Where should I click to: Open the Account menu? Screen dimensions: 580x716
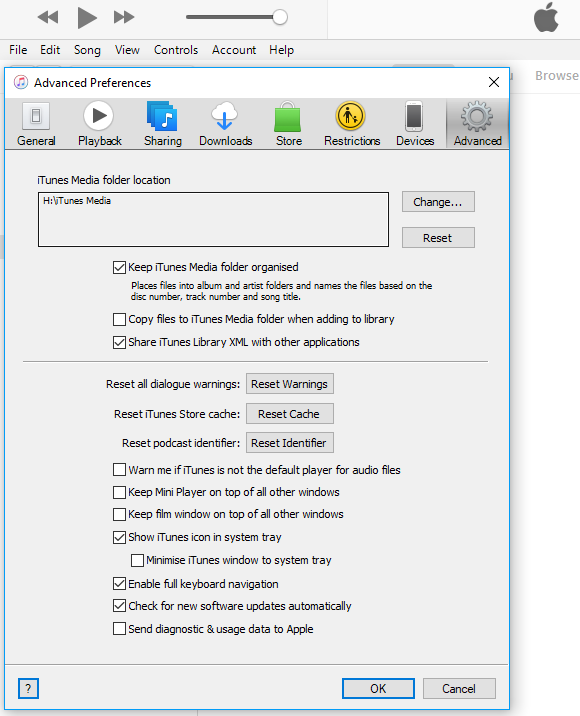[x=234, y=50]
